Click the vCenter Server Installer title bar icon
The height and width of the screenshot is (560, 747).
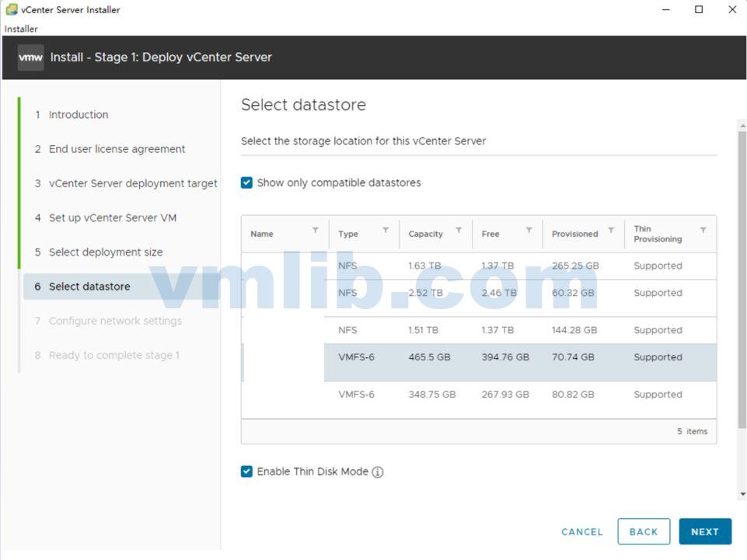coord(12,9)
